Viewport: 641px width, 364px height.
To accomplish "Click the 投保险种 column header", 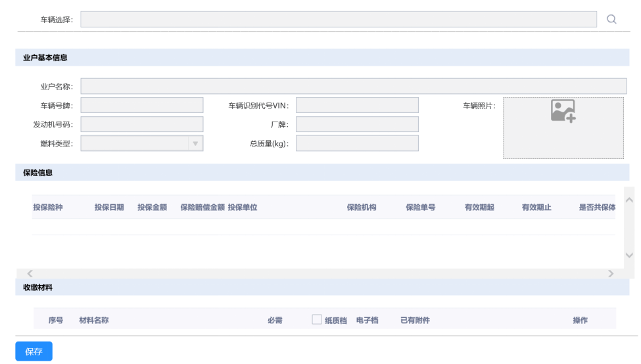I will tap(48, 208).
